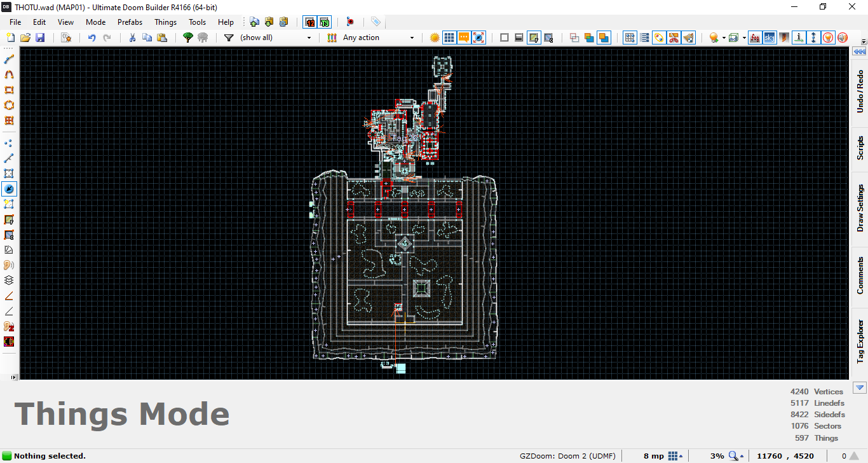This screenshot has width=868, height=463.
Task: Open the Comments side tab
Action: pos(860,276)
